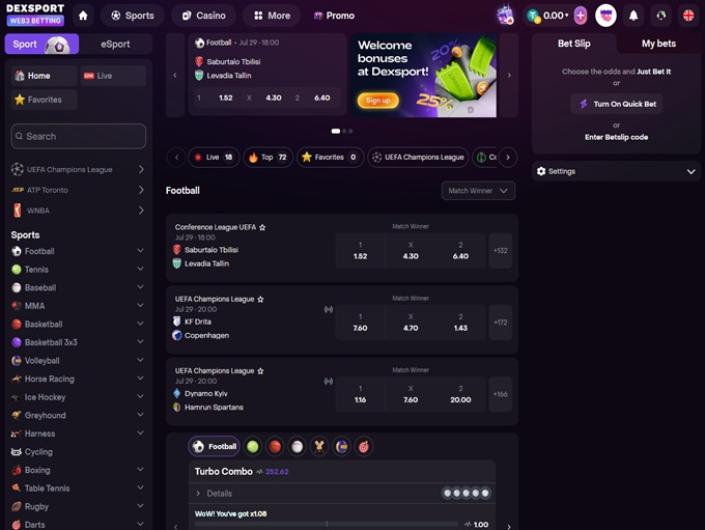Turn On Quick Bet

(616, 104)
